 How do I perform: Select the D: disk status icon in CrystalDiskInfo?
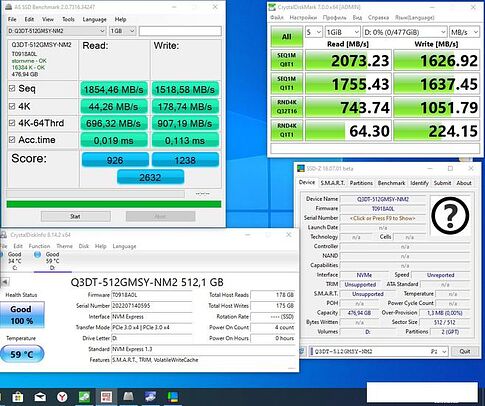coord(37,254)
